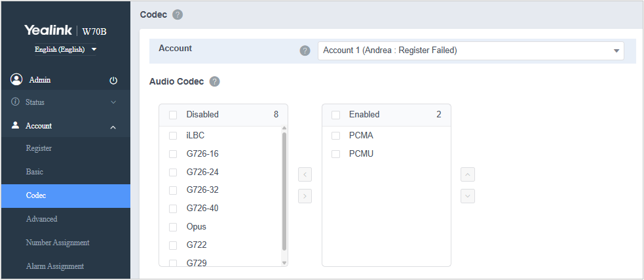Tick the Opus codec checkbox
Screen dimensions: 644x280
173,227
